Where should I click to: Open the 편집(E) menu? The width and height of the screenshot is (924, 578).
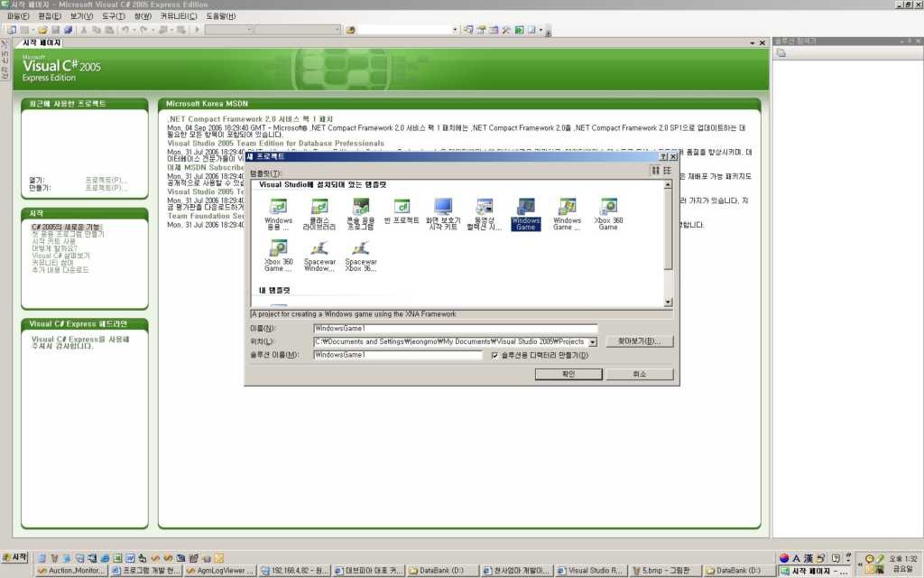pos(50,16)
